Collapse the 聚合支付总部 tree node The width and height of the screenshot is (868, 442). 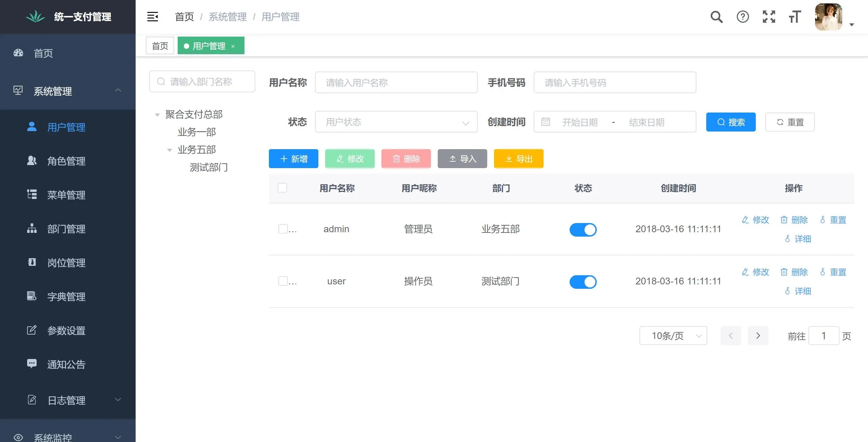(157, 115)
